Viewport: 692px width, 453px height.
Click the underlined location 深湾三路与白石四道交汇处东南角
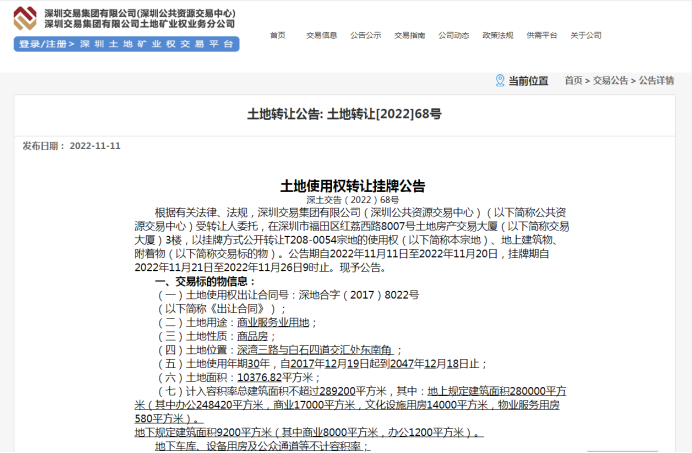307,350
